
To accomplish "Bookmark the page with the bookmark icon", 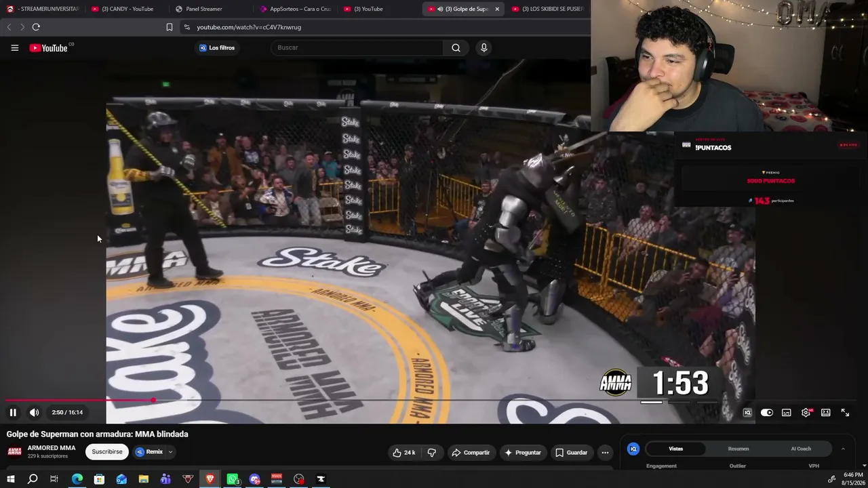I will (170, 27).
